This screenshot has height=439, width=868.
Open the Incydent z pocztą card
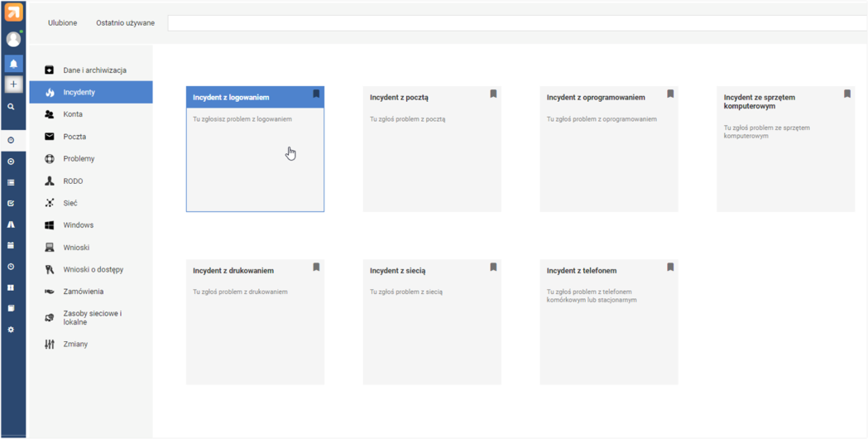point(432,149)
